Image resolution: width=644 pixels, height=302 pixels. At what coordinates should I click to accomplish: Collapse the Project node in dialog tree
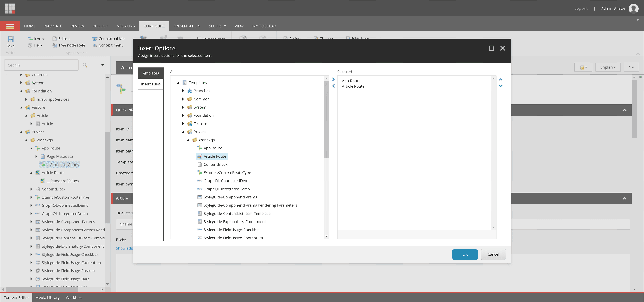(x=183, y=132)
